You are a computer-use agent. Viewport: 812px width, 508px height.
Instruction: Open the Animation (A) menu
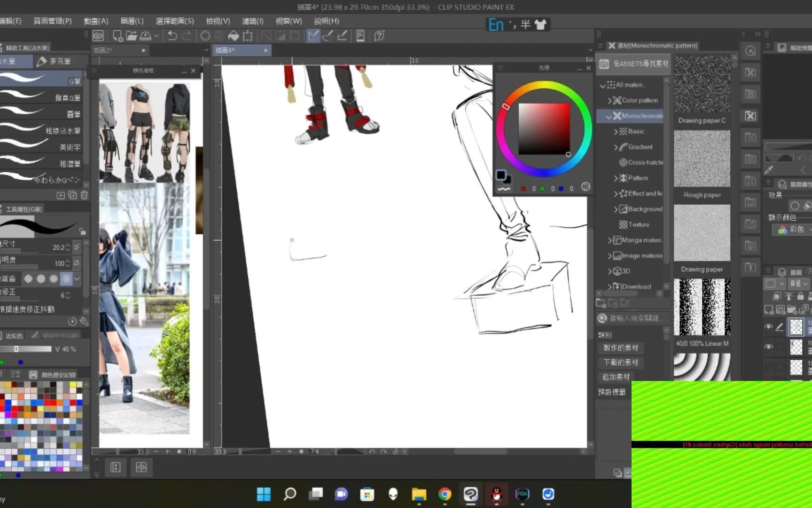(x=96, y=21)
